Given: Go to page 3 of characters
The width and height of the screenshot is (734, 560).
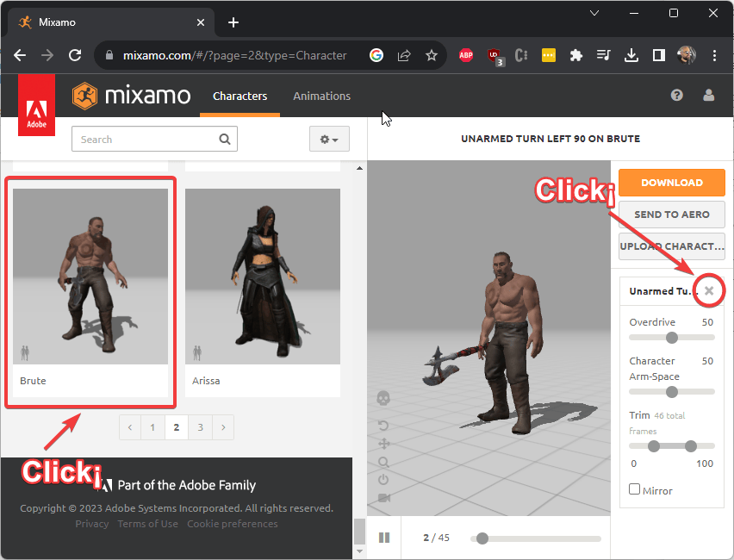Looking at the screenshot, I should (201, 427).
